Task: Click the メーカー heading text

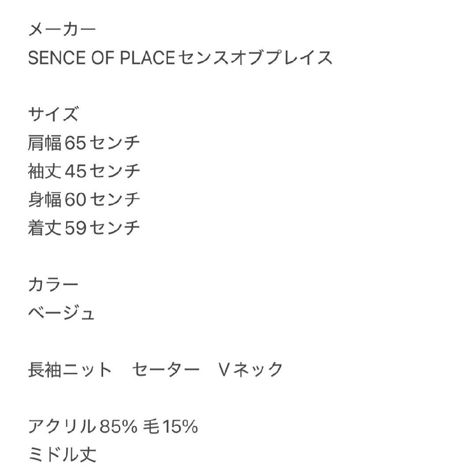Action: click(62, 30)
